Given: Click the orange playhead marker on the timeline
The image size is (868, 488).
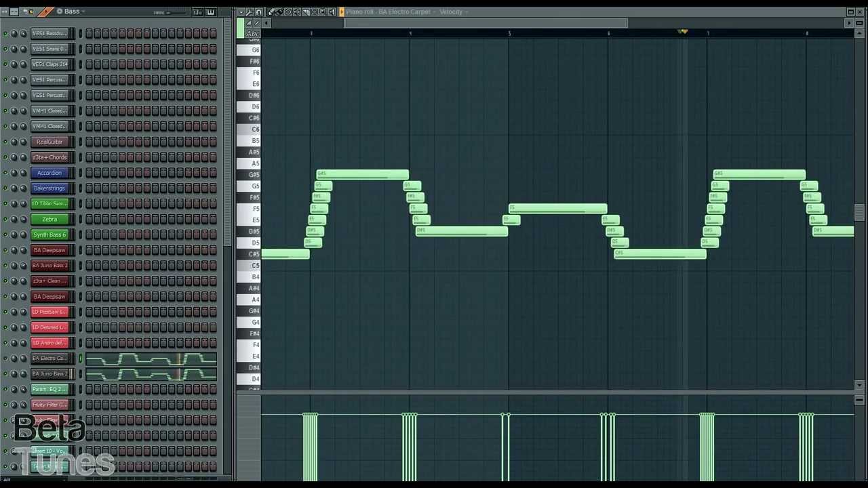Looking at the screenshot, I should tap(684, 32).
